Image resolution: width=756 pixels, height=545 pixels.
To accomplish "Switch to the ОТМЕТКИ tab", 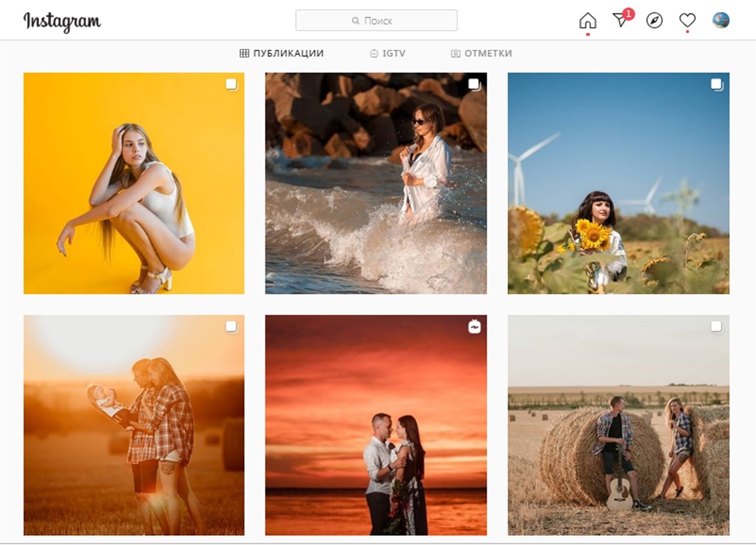I will [481, 53].
